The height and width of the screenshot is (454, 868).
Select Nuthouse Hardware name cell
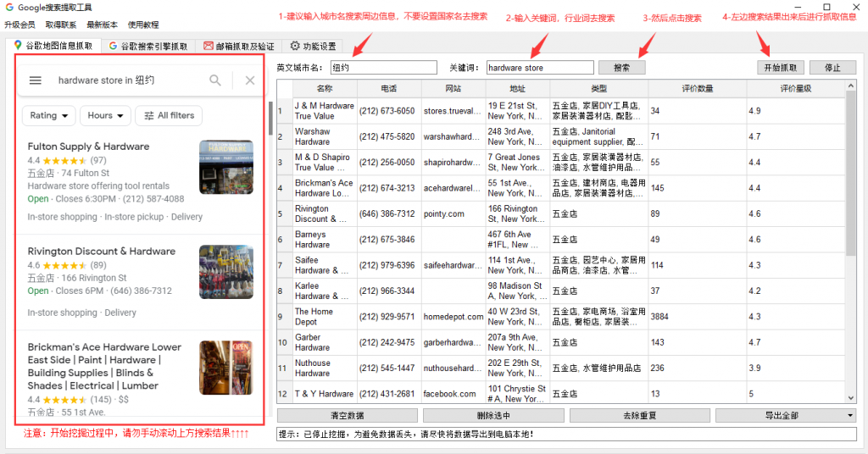(325, 368)
